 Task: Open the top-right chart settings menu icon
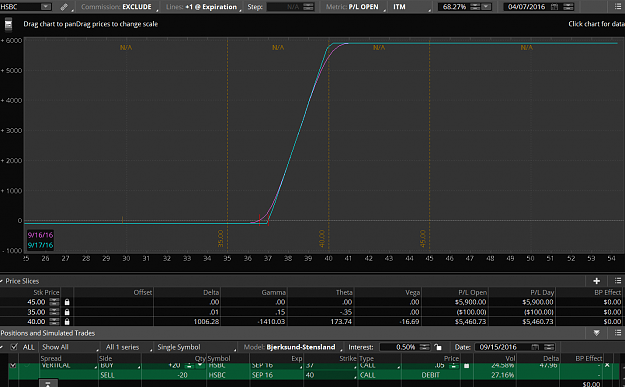tap(618, 7)
